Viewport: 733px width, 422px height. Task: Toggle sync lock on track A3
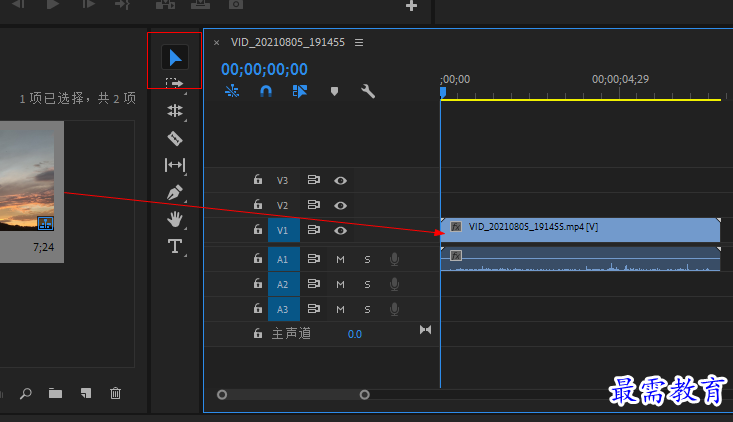(x=314, y=309)
